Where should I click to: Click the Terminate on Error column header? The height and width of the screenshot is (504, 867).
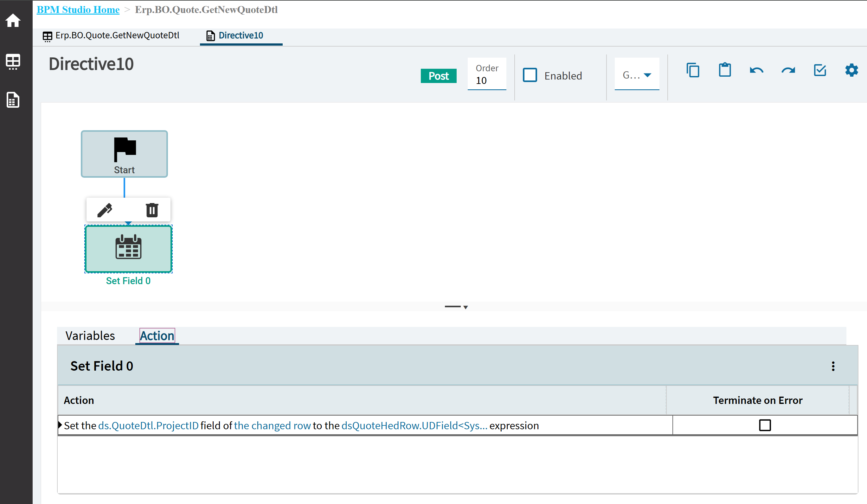(758, 400)
